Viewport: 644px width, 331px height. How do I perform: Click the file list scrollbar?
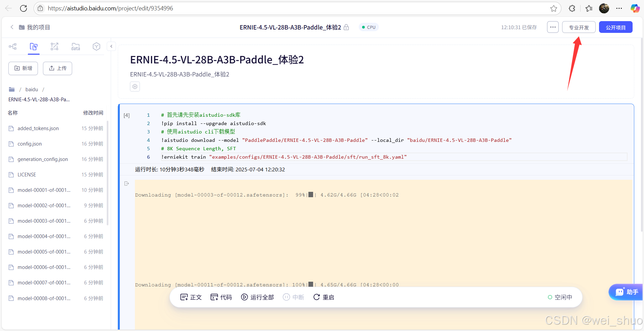(x=107, y=173)
